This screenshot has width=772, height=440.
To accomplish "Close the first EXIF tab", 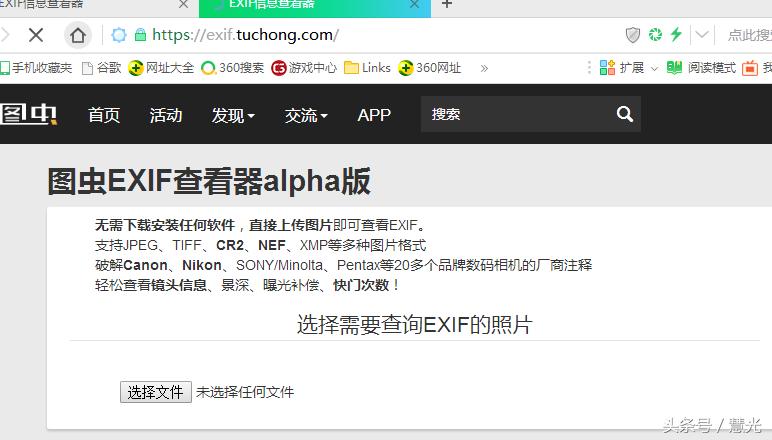I will pyautogui.click(x=183, y=4).
